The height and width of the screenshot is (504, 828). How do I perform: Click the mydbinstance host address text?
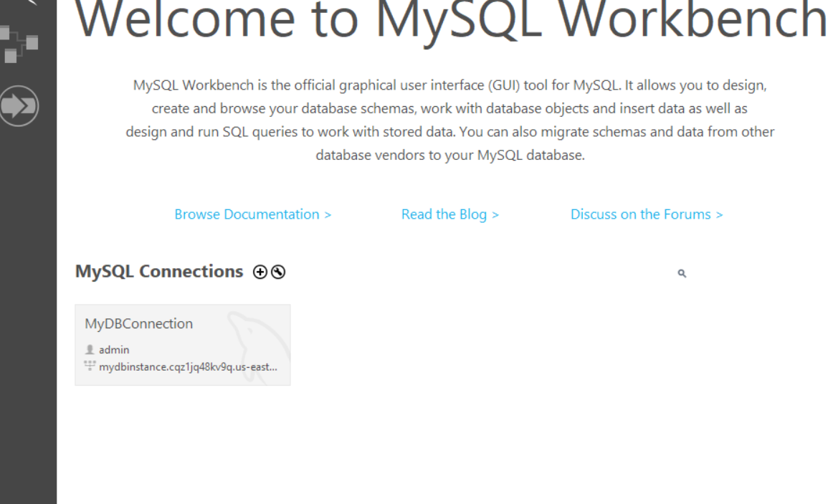click(188, 366)
